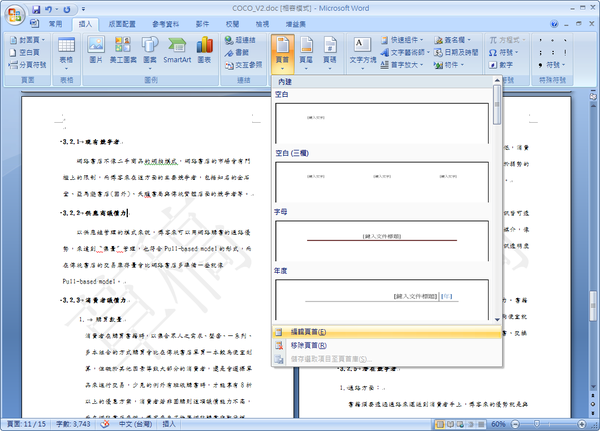Open Word Help question mark icon
The width and height of the screenshot is (600, 431).
pos(554,24)
